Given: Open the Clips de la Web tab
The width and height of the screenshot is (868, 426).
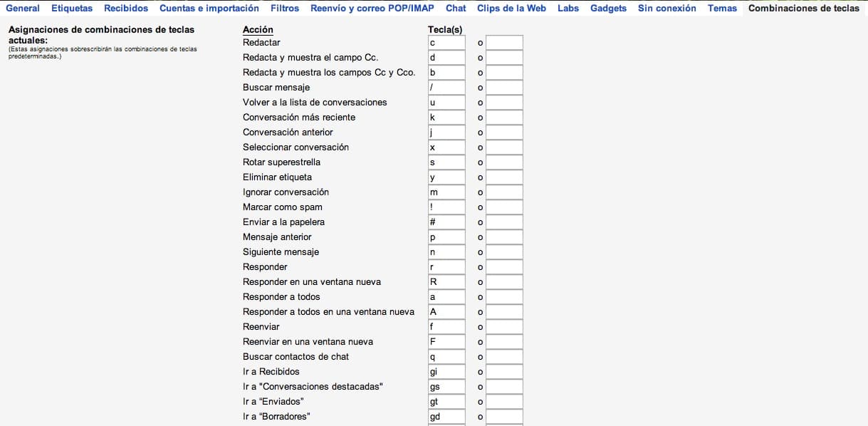Looking at the screenshot, I should point(511,9).
